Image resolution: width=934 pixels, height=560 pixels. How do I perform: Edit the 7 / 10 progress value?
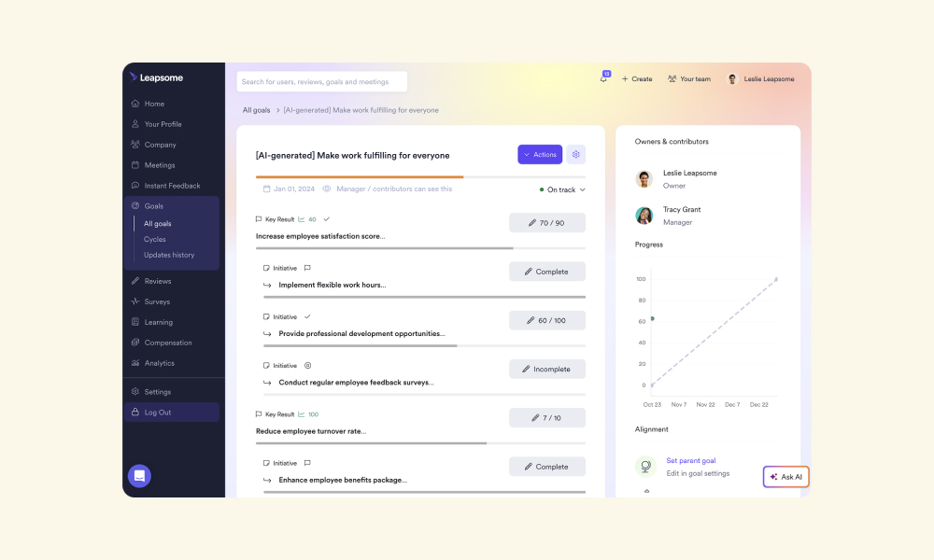pos(546,418)
